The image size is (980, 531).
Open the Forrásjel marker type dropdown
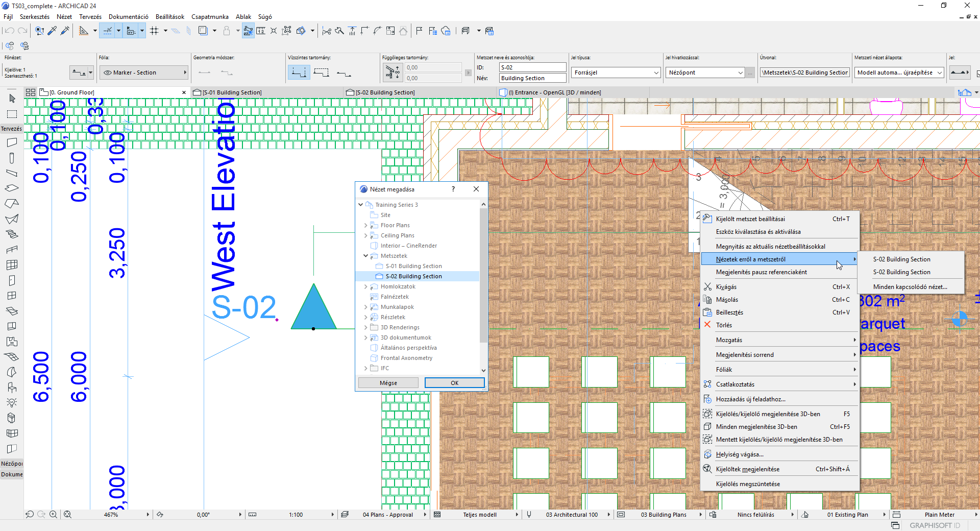point(615,73)
